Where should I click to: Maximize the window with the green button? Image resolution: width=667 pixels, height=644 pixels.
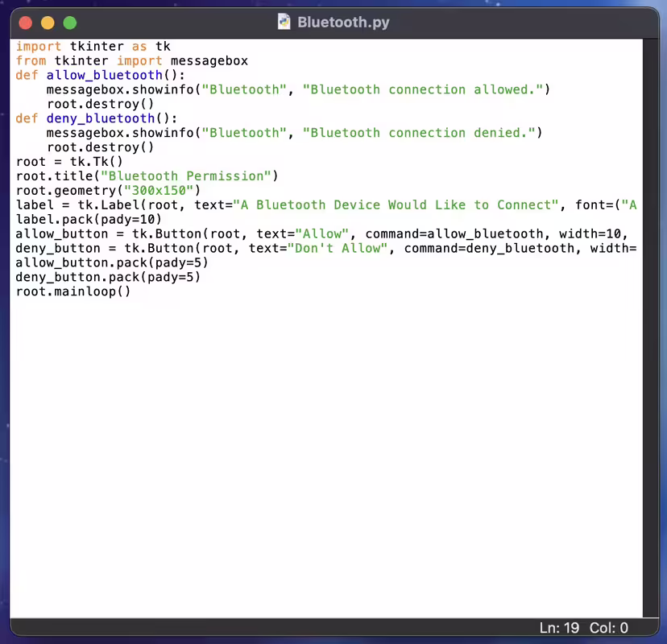click(x=70, y=23)
